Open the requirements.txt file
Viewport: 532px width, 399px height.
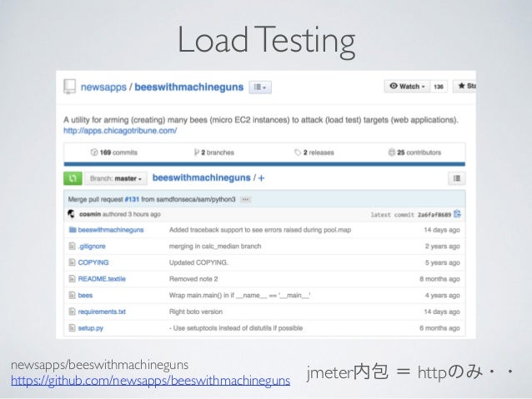tap(102, 312)
